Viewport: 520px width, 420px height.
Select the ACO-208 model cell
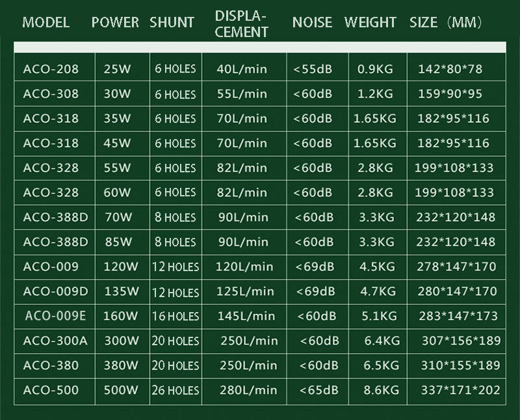(51, 69)
